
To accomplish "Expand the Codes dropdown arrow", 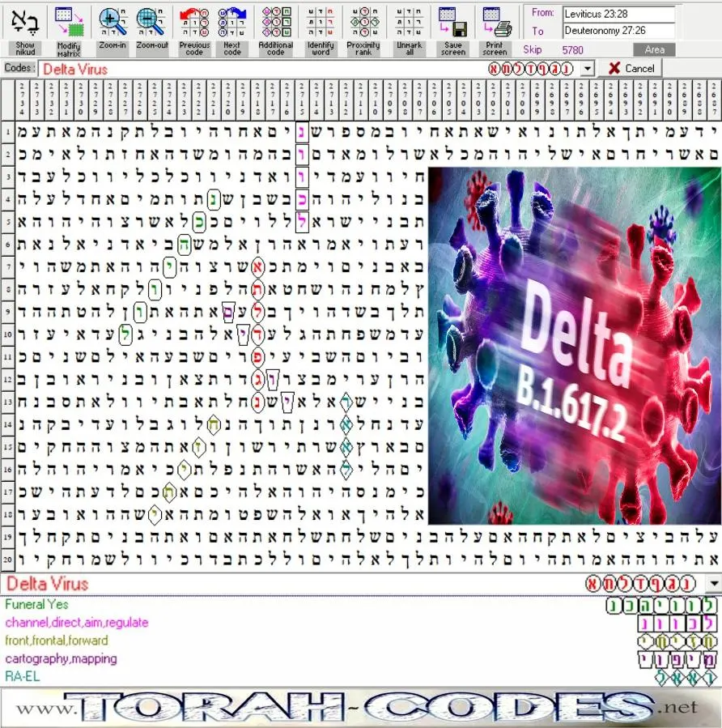I will (588, 69).
